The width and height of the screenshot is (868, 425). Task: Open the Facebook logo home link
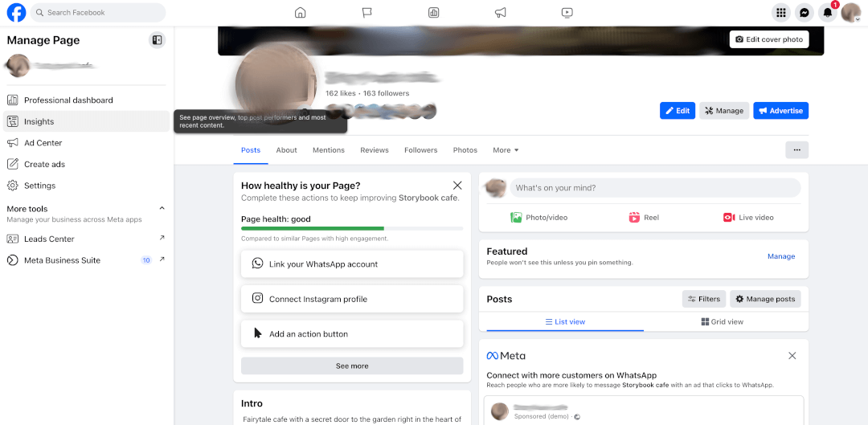coord(16,12)
